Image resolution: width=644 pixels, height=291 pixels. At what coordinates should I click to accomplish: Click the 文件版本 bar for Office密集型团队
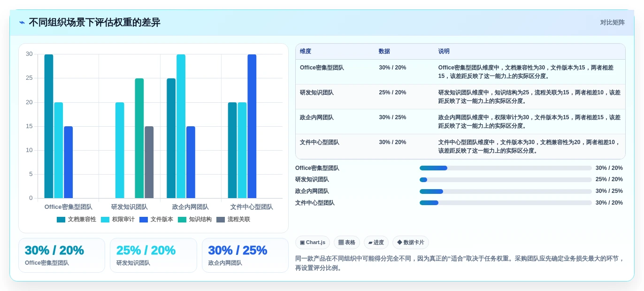(x=69, y=162)
